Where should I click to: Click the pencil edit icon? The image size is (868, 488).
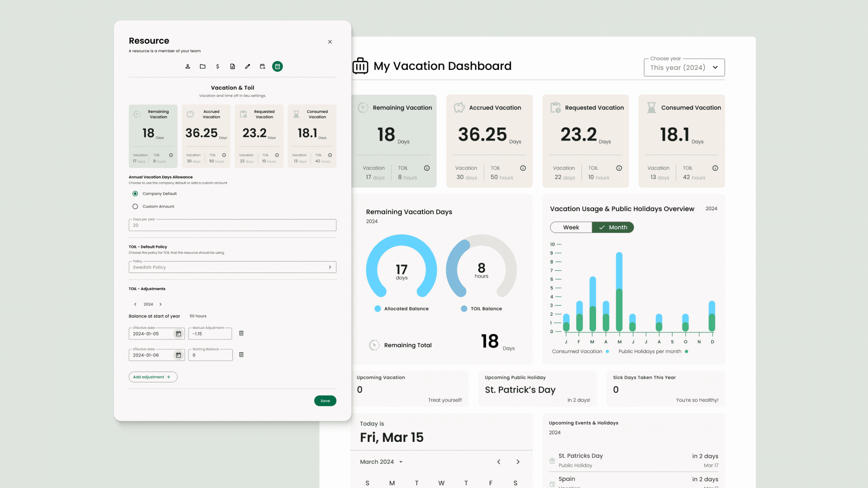coord(248,66)
